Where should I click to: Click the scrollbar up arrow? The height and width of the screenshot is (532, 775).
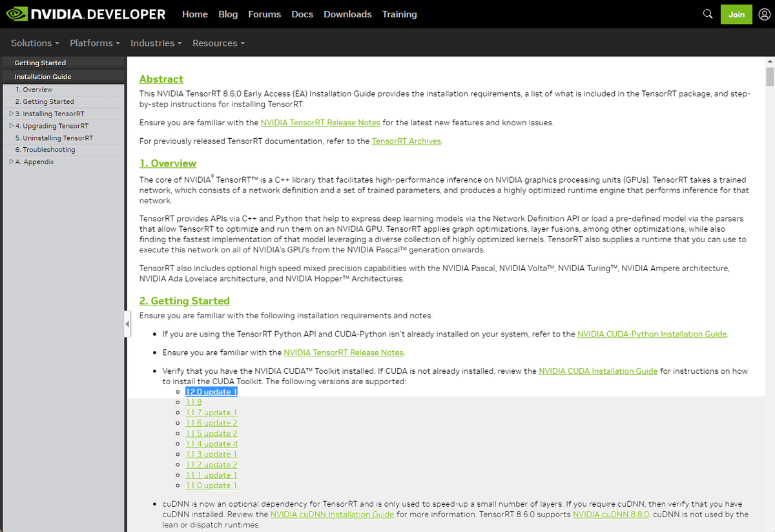click(770, 61)
